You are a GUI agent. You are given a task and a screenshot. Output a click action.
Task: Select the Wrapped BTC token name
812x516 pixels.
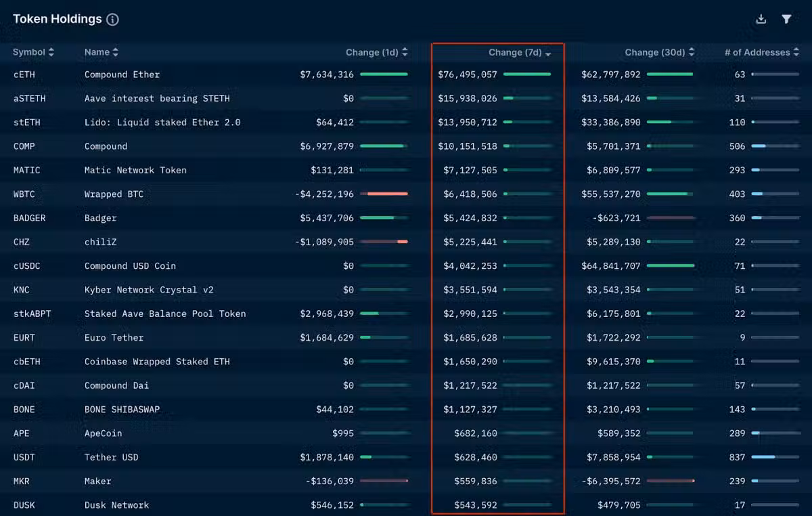click(x=114, y=194)
